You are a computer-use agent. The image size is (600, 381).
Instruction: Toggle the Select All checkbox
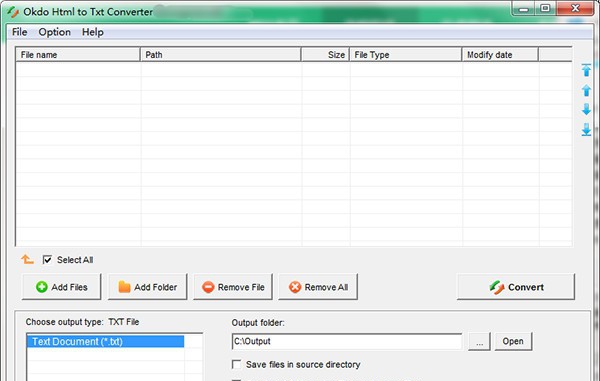point(47,260)
